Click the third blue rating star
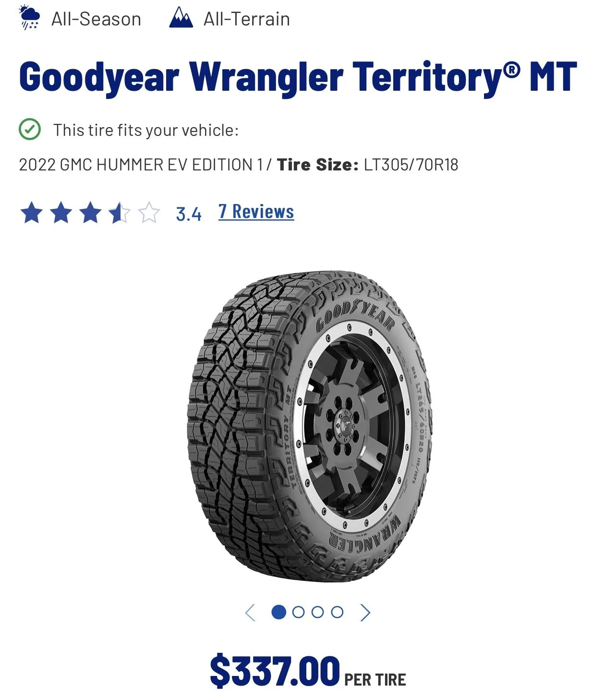This screenshot has width=616, height=699. pos(90,213)
